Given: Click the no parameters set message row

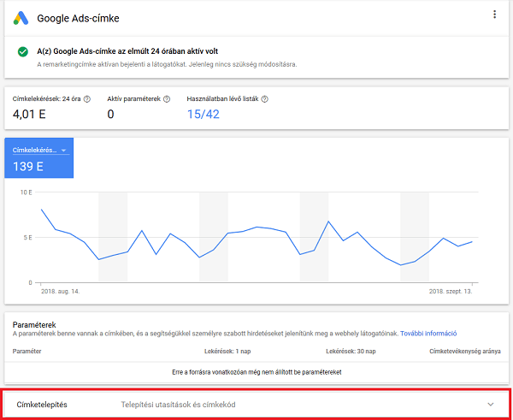Looking at the screenshot, I should [256, 372].
